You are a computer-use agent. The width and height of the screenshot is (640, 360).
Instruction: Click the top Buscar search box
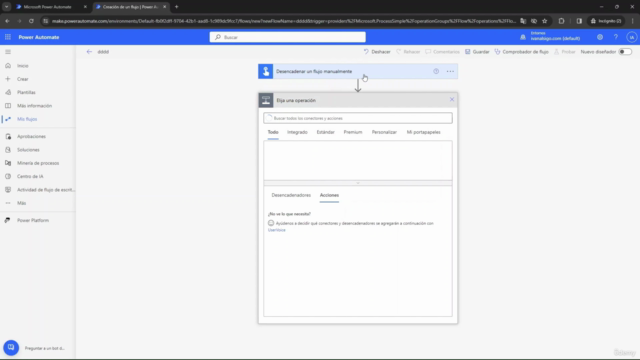point(288,37)
